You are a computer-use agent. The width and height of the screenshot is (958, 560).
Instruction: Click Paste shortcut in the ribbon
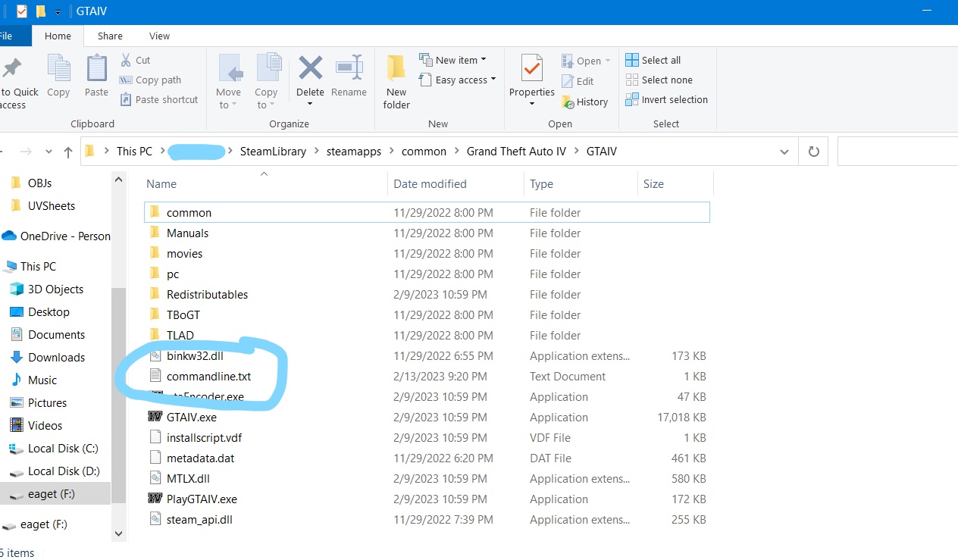coord(158,99)
